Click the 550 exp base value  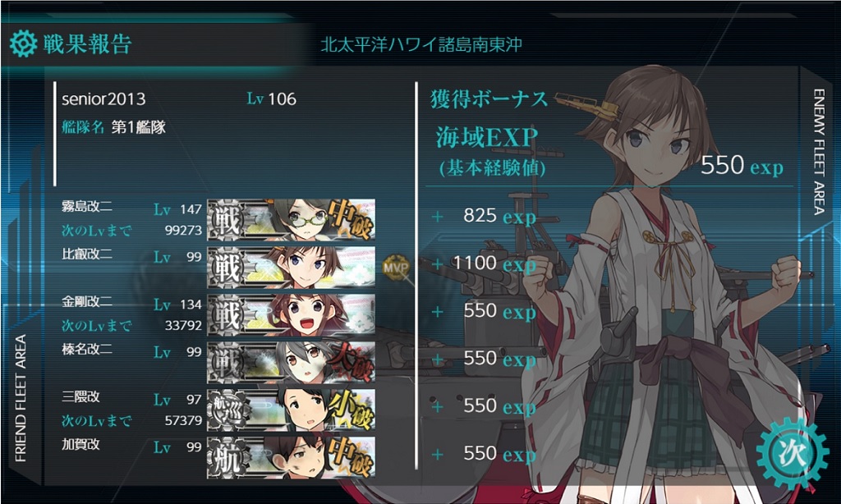742,165
